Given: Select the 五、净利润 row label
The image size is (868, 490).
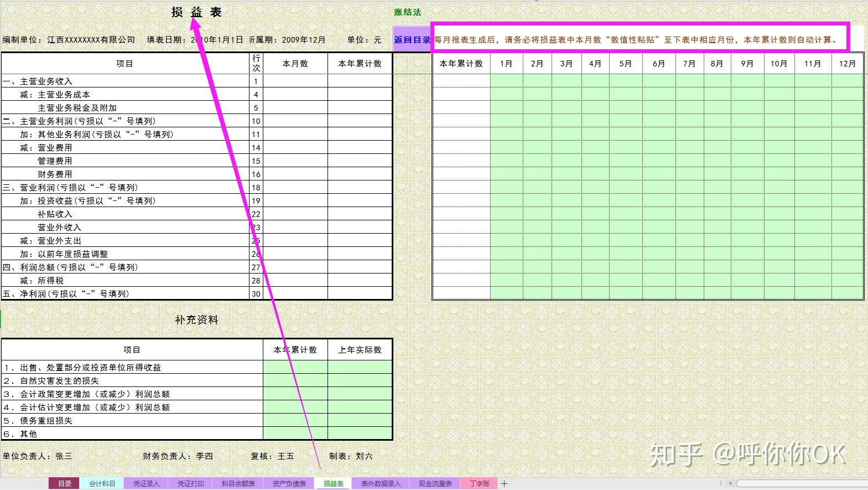Looking at the screenshot, I should tap(125, 294).
